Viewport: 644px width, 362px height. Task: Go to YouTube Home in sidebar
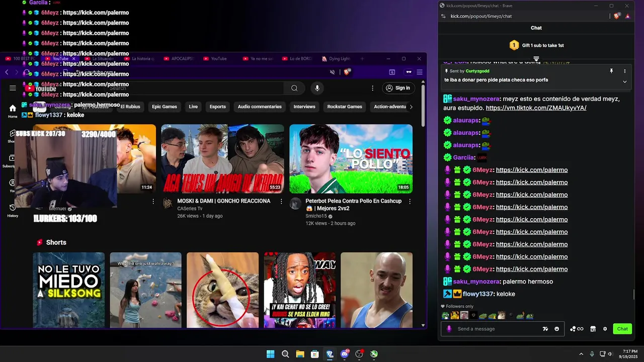coord(13,111)
